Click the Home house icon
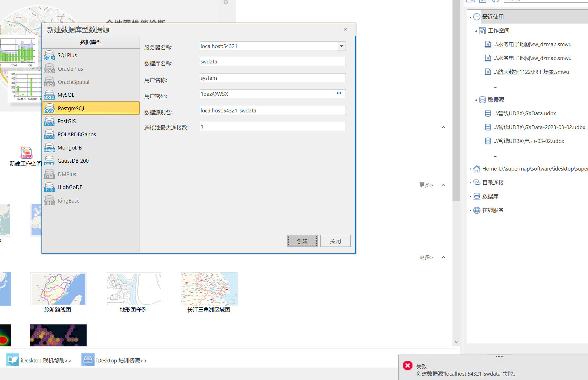 click(477, 169)
